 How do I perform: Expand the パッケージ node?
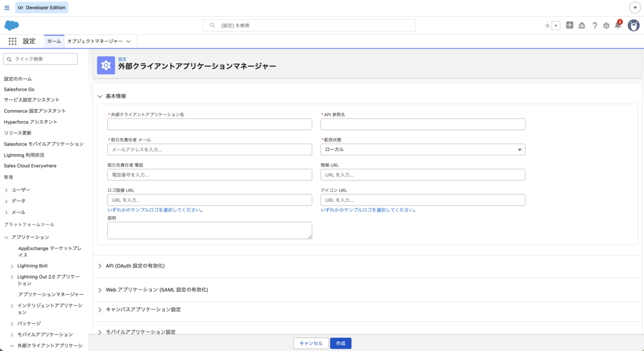pos(12,324)
